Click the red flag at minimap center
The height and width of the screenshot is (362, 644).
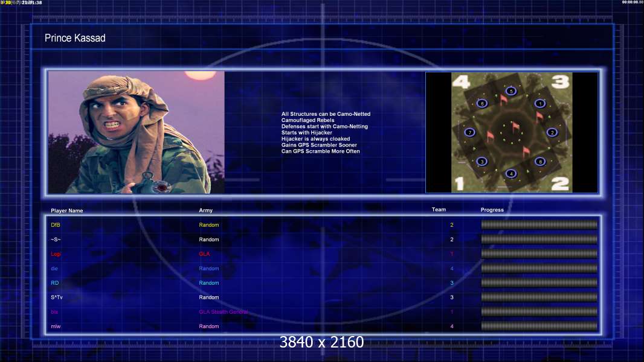(515, 127)
